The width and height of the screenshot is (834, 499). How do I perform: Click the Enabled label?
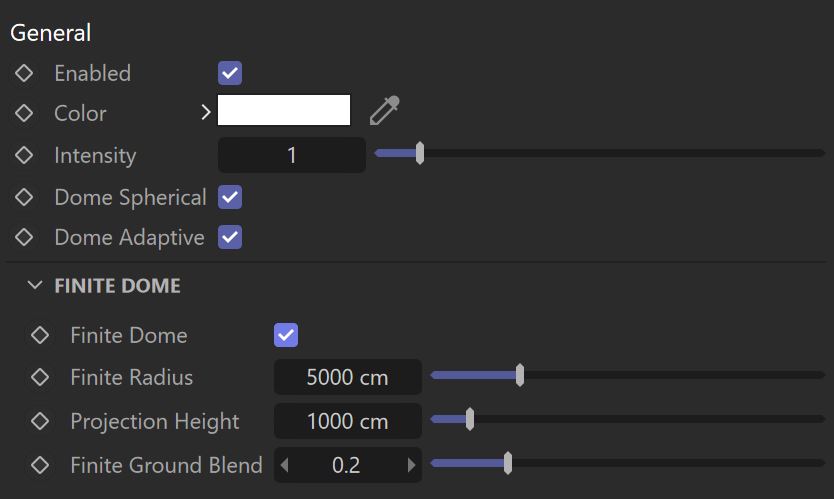[x=93, y=73]
